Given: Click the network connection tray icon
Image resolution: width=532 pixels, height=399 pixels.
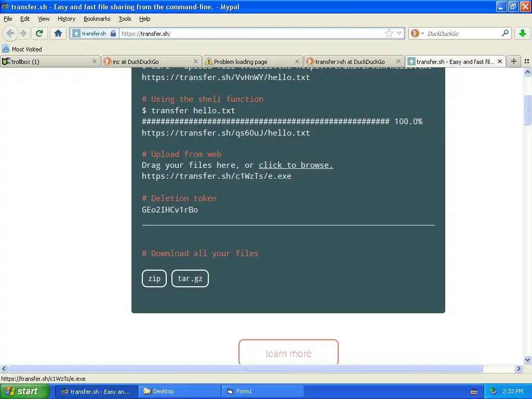Looking at the screenshot, I should 494,392.
